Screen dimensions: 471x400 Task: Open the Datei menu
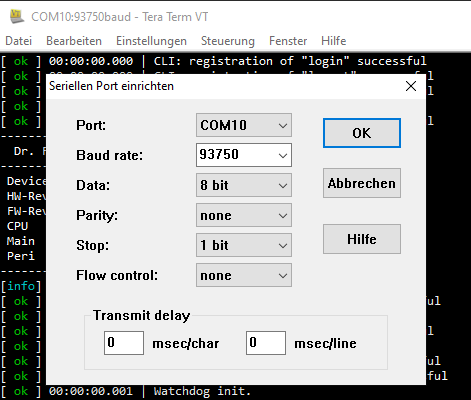(x=19, y=41)
